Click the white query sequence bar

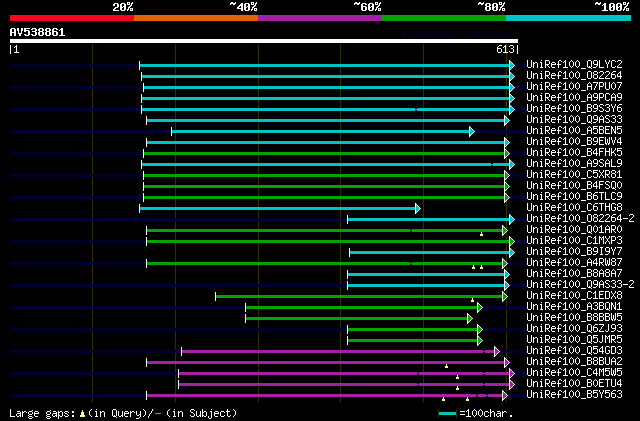click(264, 41)
